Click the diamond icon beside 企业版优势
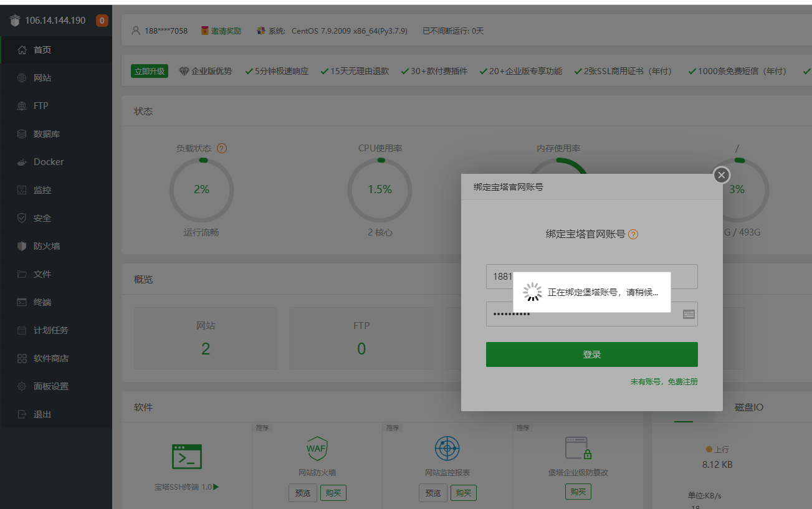This screenshot has width=812, height=509. tap(184, 71)
